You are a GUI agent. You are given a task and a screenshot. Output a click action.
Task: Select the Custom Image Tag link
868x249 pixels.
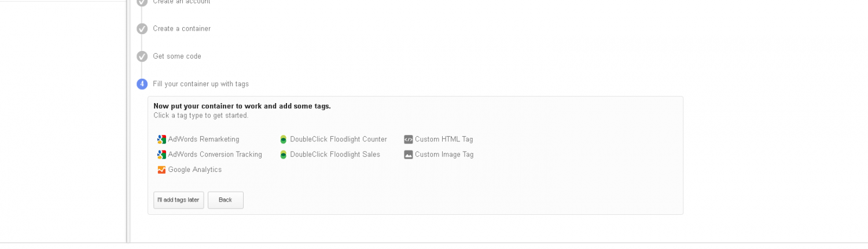[x=444, y=155]
